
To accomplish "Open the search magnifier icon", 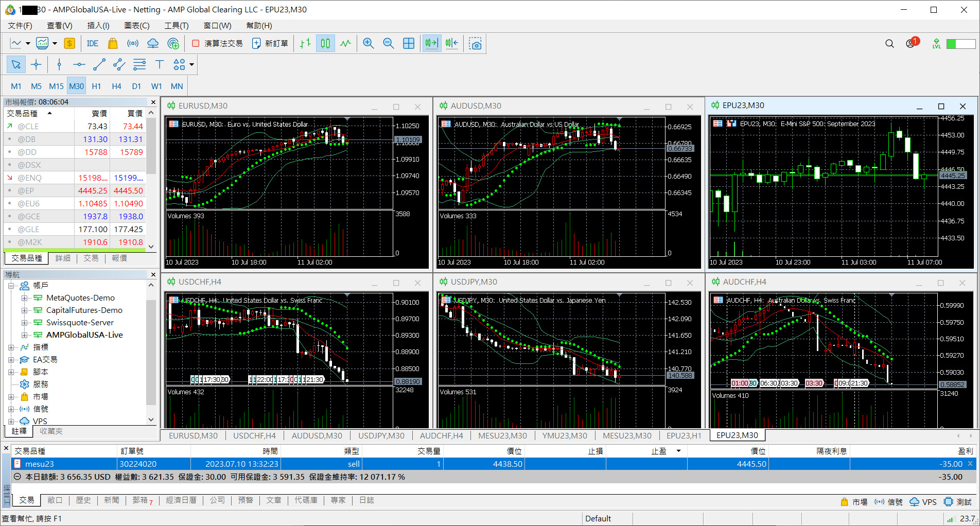I will tap(889, 44).
